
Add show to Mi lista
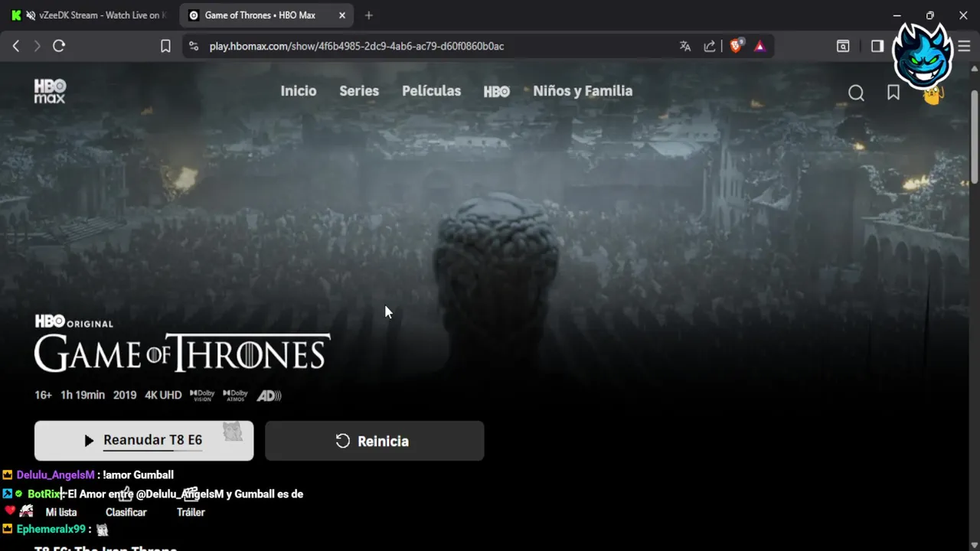coord(61,512)
